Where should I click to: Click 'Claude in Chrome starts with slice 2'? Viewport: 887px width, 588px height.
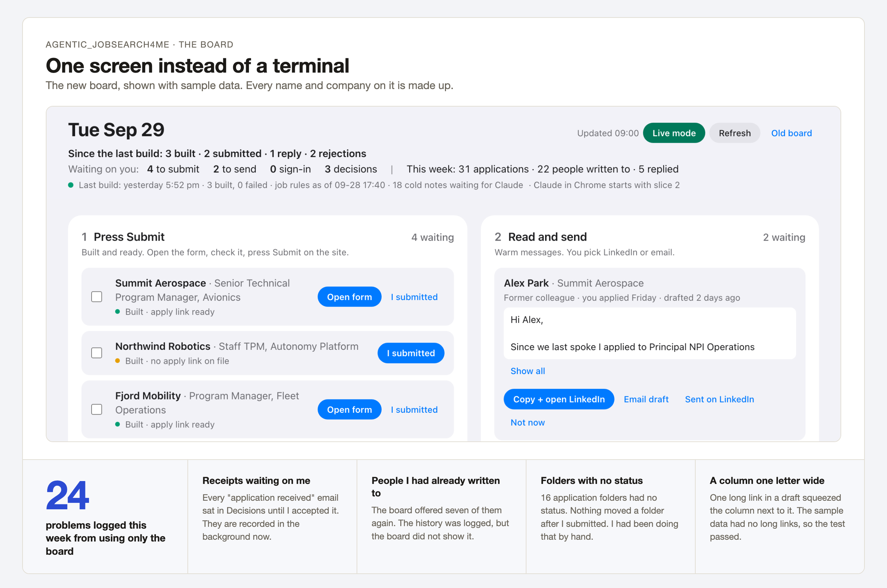point(607,185)
